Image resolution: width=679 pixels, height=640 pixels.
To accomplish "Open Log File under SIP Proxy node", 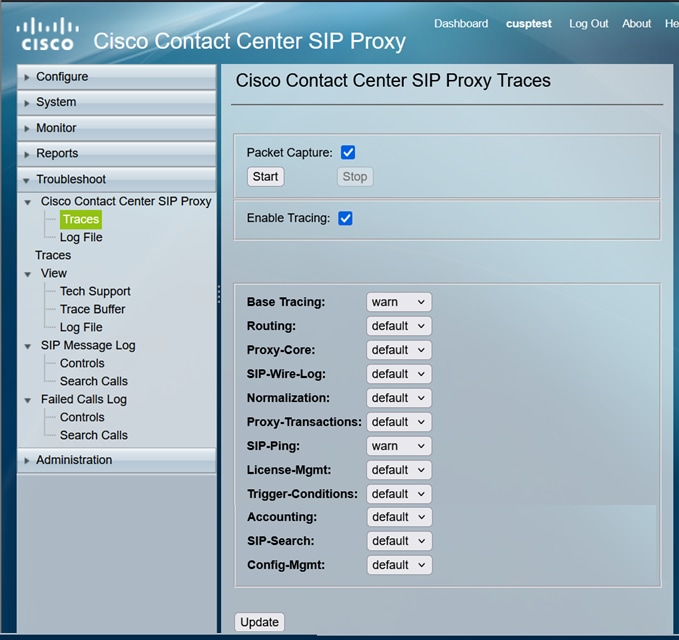I will (x=81, y=237).
